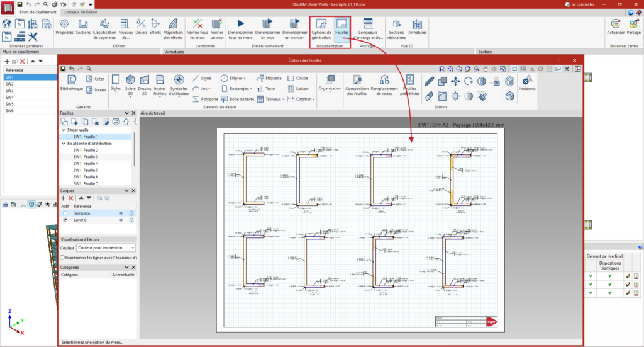
Task: Toggle lock of Template layer
Action: pyautogui.click(x=131, y=213)
